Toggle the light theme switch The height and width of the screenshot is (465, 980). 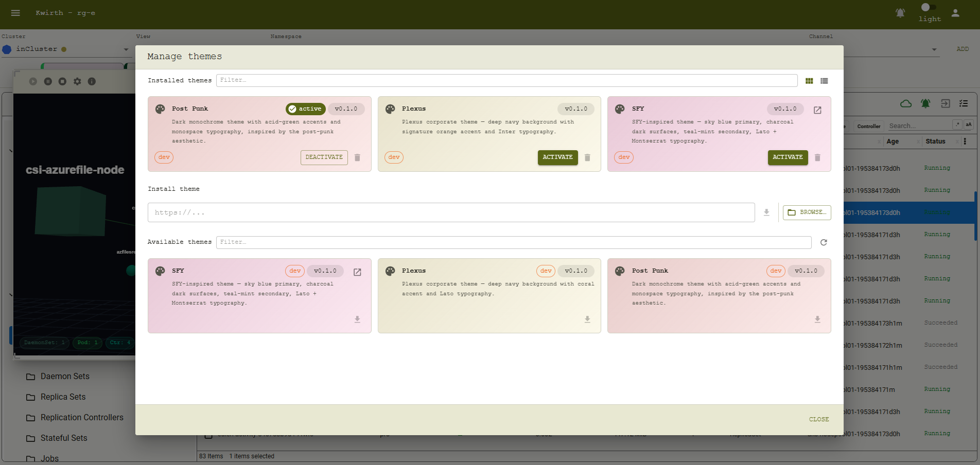coord(929,7)
